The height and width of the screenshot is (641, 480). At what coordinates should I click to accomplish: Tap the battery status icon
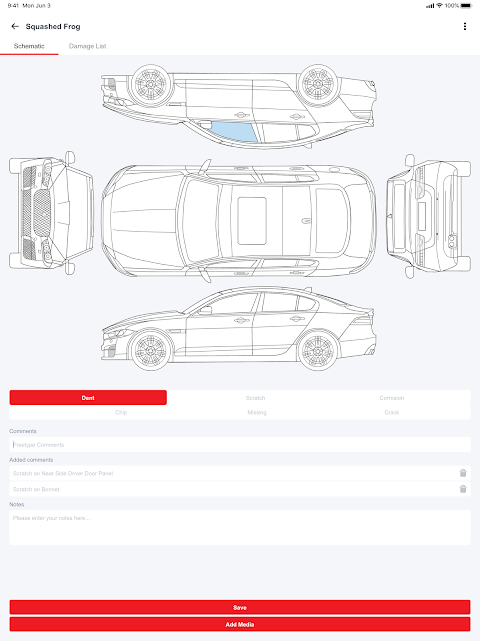point(466,6)
